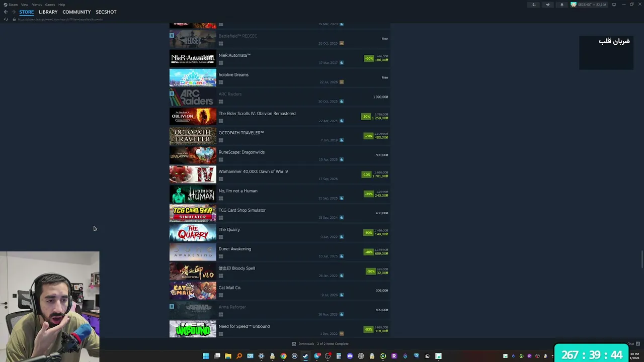Open the View menu
Viewport: 644px width, 362px height.
24,5
